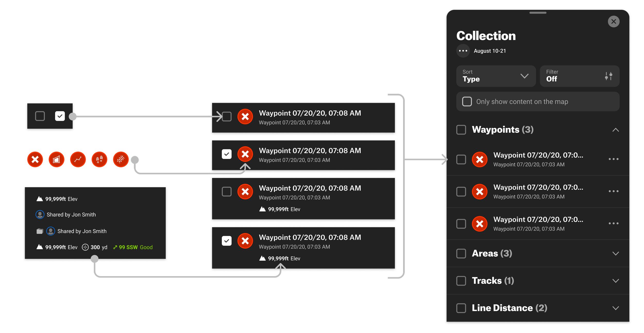Uncheck the standalone checked checkbox sample
This screenshot has width=644, height=333.
60,116
